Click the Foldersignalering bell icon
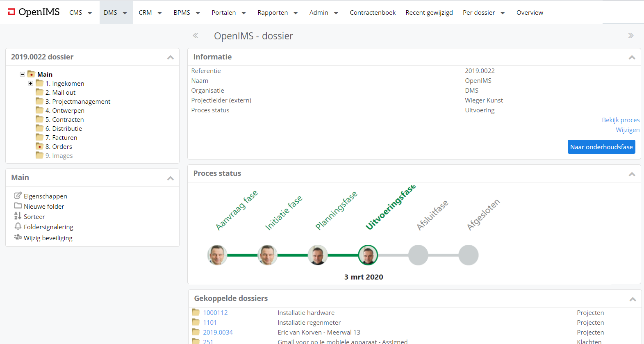Viewport: 644px width, 344px height. point(18,226)
